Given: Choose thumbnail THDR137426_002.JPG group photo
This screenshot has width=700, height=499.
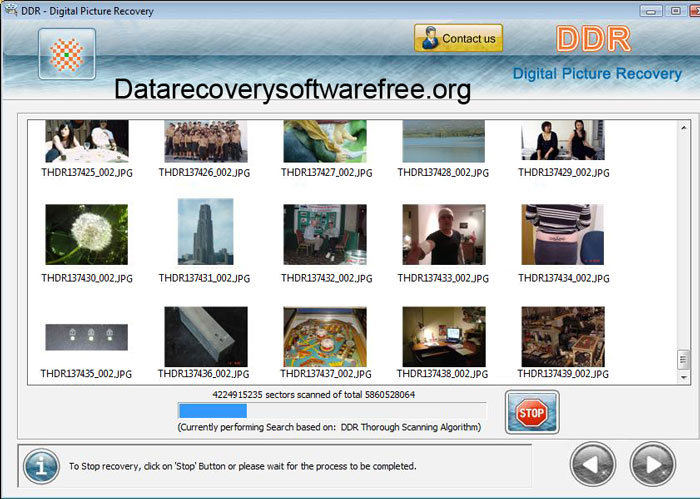Looking at the screenshot, I should pos(205,141).
